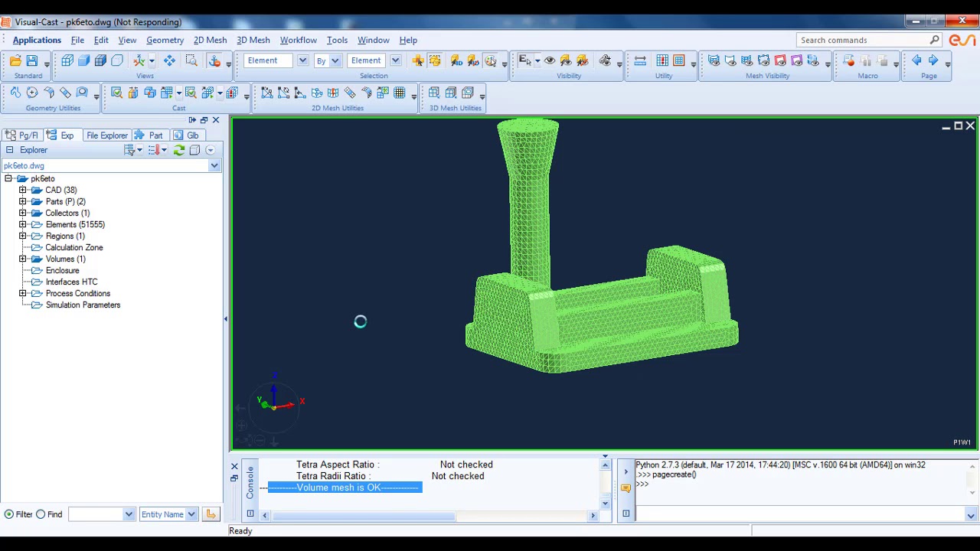Expand the Parts (P) (2) node
The image size is (980, 551).
(x=23, y=201)
